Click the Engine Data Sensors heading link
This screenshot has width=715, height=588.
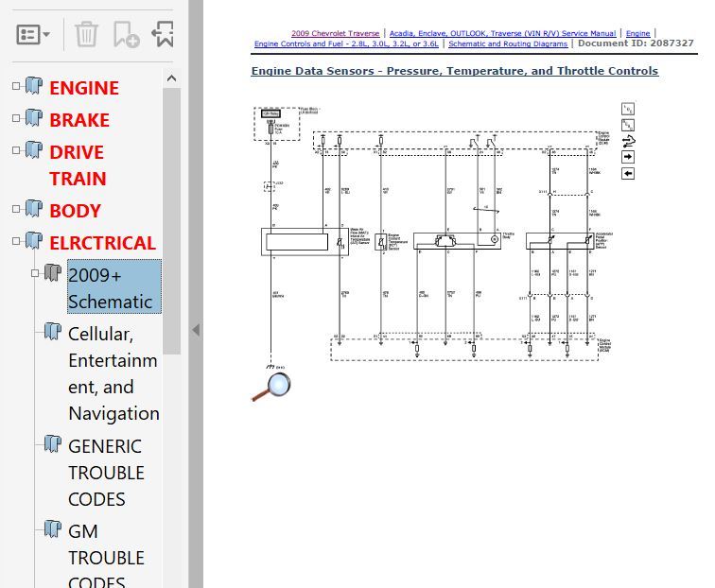(x=455, y=71)
